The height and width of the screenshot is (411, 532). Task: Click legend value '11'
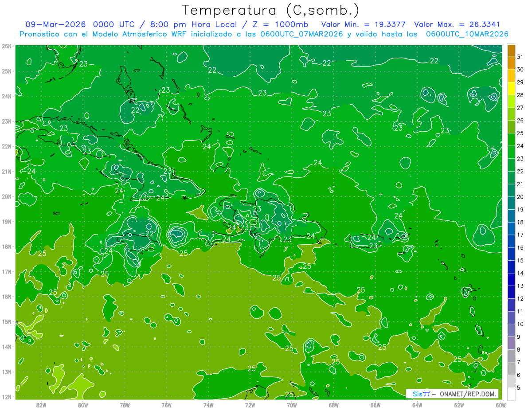point(520,311)
